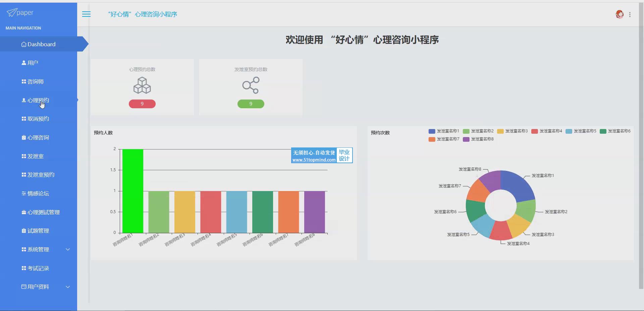644x311 pixels.
Task: Toggle 发泄室名称8 legend series
Action: tap(478, 139)
